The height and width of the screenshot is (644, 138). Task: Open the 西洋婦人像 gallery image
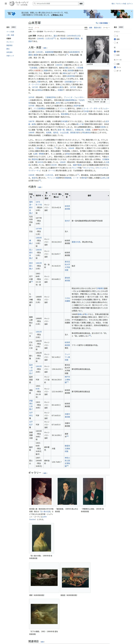(x=42, y=491)
